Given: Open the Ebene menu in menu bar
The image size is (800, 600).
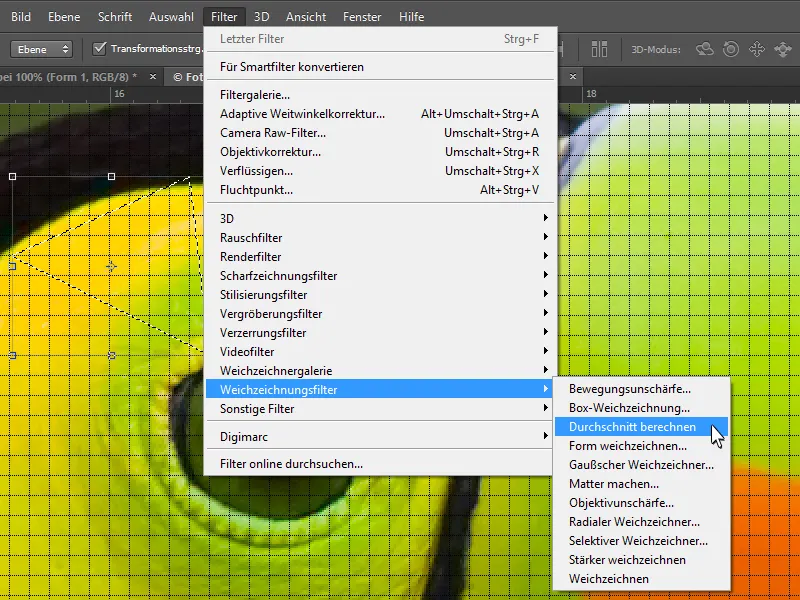Looking at the screenshot, I should point(64,17).
